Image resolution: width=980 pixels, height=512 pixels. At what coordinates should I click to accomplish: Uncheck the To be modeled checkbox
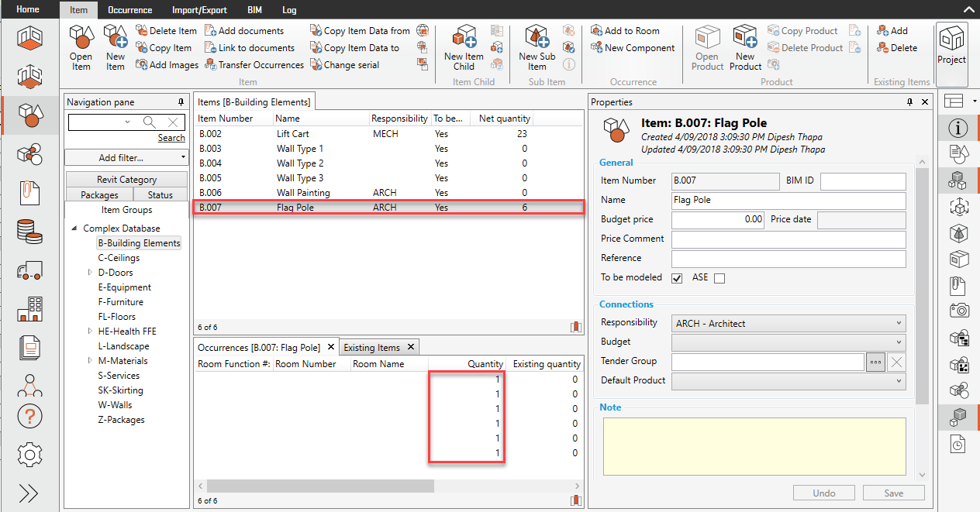tap(677, 278)
